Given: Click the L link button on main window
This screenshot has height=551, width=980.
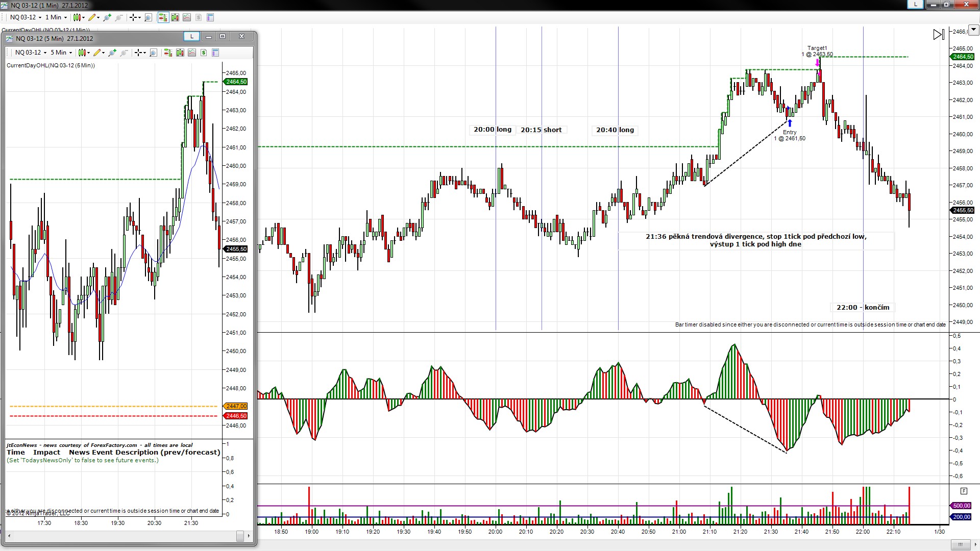Looking at the screenshot, I should pyautogui.click(x=916, y=4).
